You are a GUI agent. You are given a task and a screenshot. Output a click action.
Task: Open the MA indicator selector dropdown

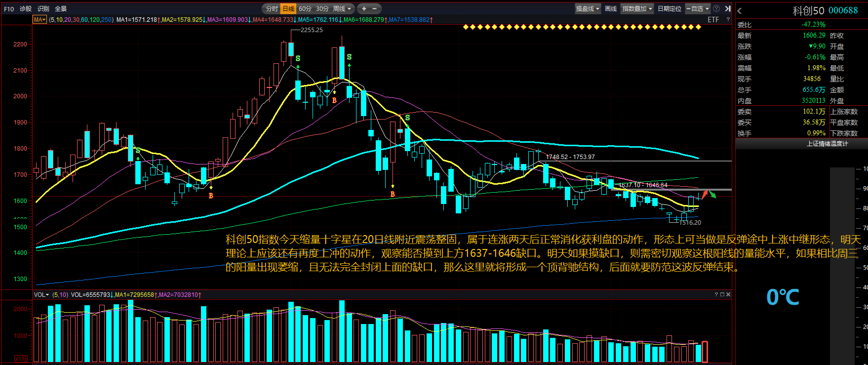tap(39, 20)
